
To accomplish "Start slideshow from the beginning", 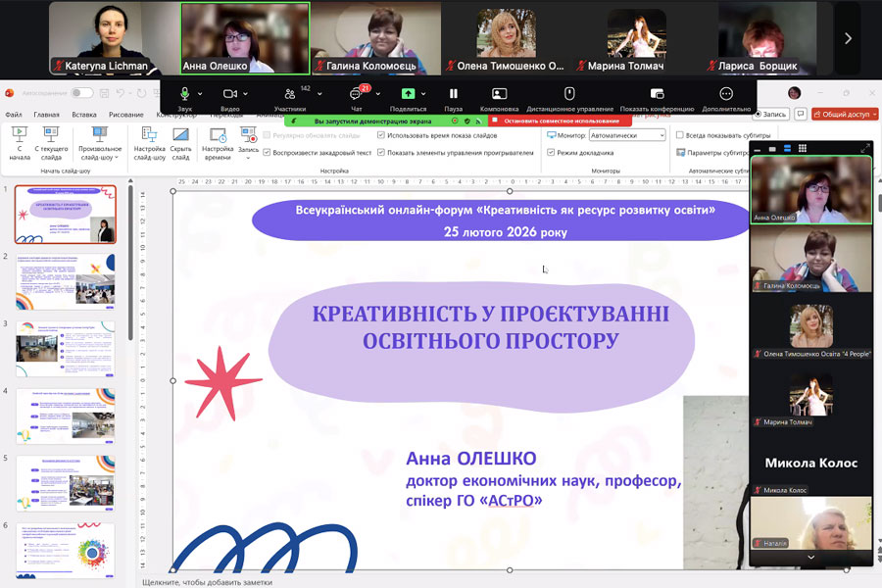I will tap(20, 144).
